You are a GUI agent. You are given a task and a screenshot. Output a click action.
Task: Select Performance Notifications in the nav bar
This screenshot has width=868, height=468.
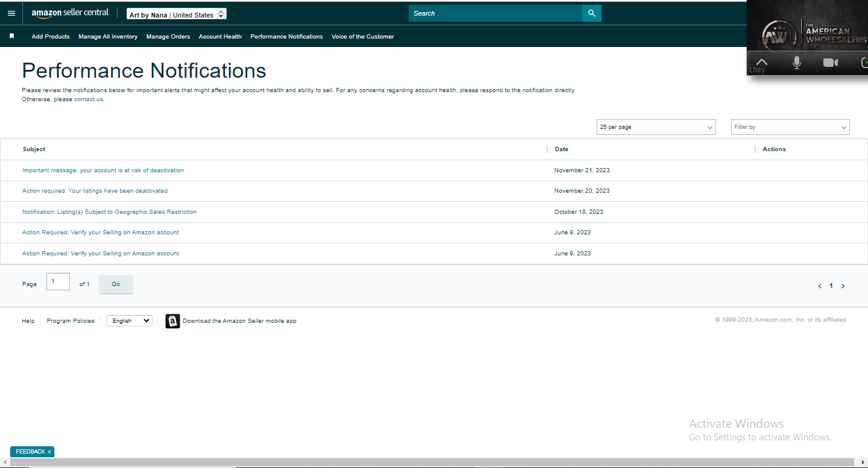pyautogui.click(x=286, y=37)
